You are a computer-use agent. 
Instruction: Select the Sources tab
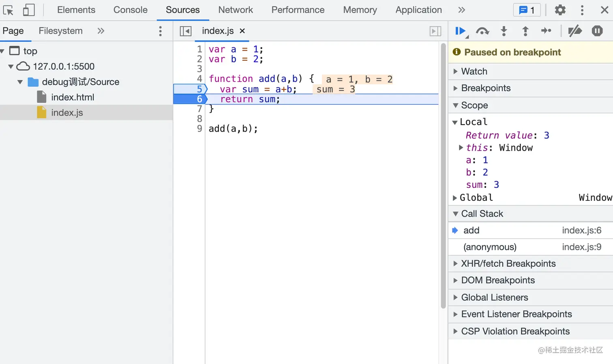pos(183,10)
